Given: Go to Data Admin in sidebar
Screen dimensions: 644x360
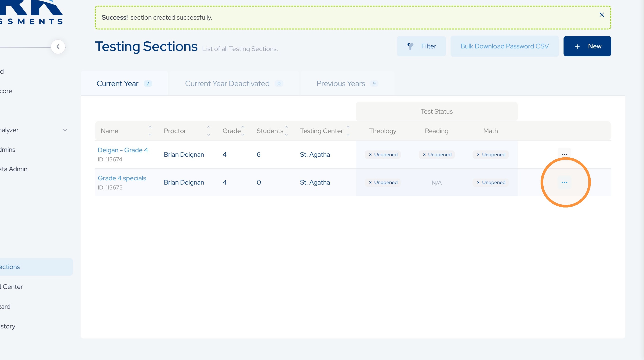Looking at the screenshot, I should [14, 169].
